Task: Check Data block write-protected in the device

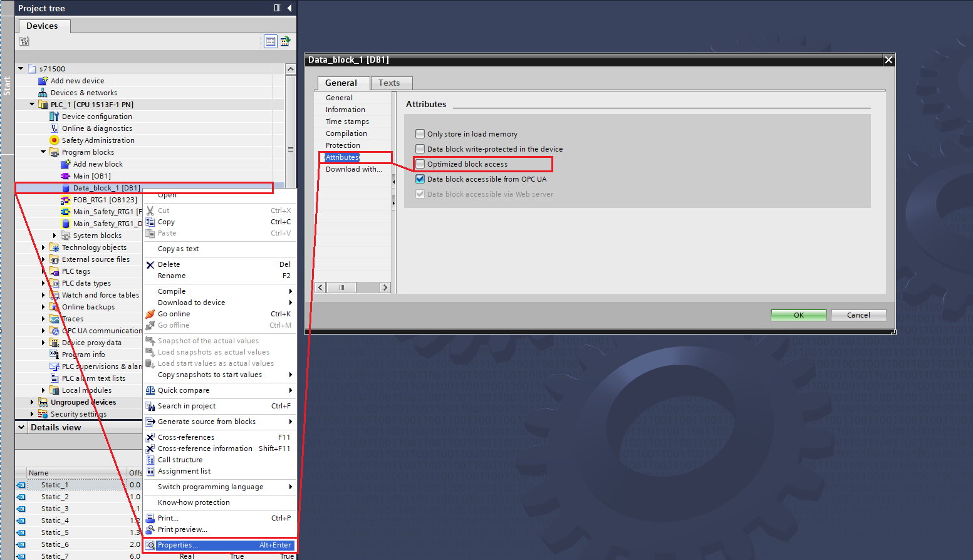Action: (x=420, y=148)
